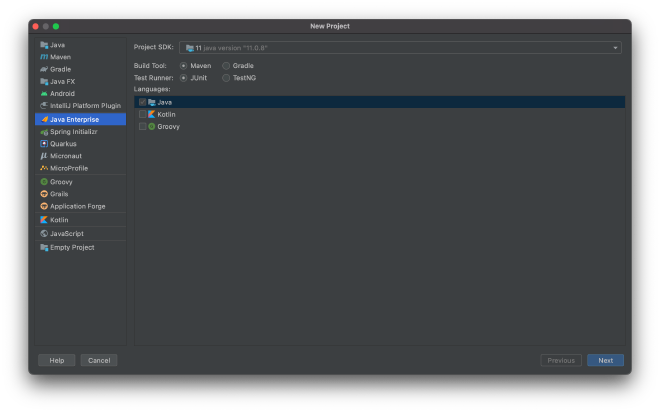Screen dimensions: 660x412
Task: Select Grails label in sidebar
Action: pyautogui.click(x=59, y=194)
